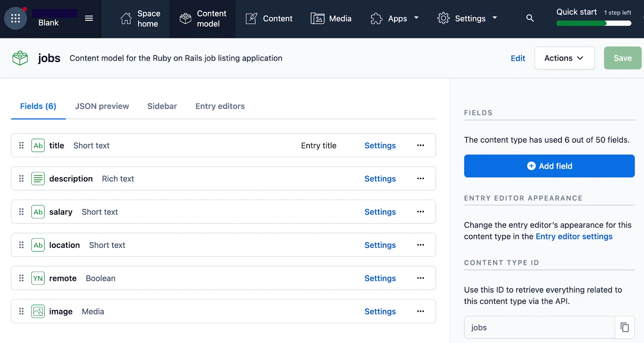This screenshot has height=343, width=644.
Task: Open Settings for the remote field
Action: [380, 278]
